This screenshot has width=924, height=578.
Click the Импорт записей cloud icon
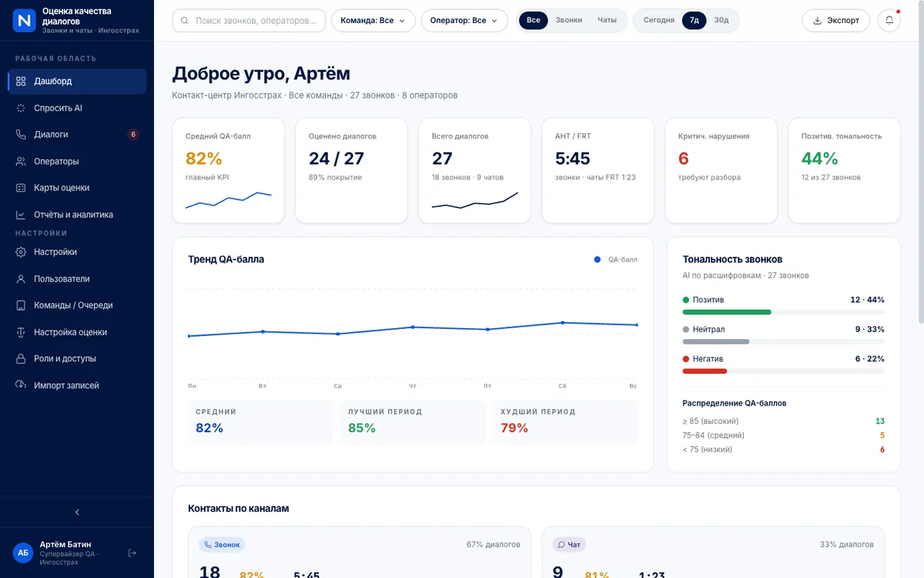[x=21, y=385]
